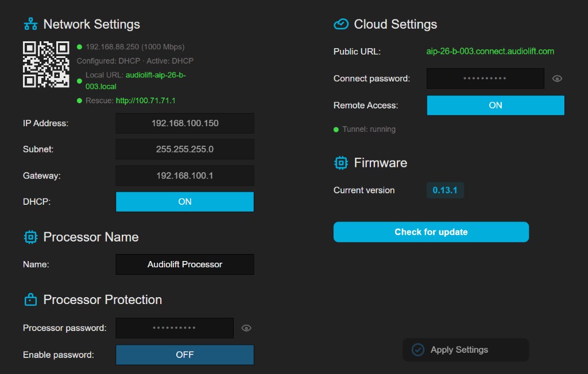Open the Rescue http://100.71.71.1 link
The width and height of the screenshot is (588, 374).
click(145, 100)
